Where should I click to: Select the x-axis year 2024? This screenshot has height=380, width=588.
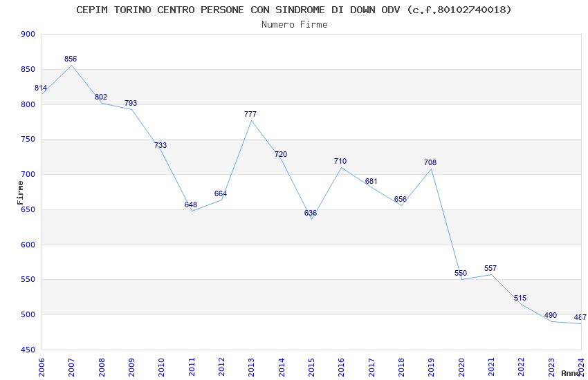tap(581, 368)
